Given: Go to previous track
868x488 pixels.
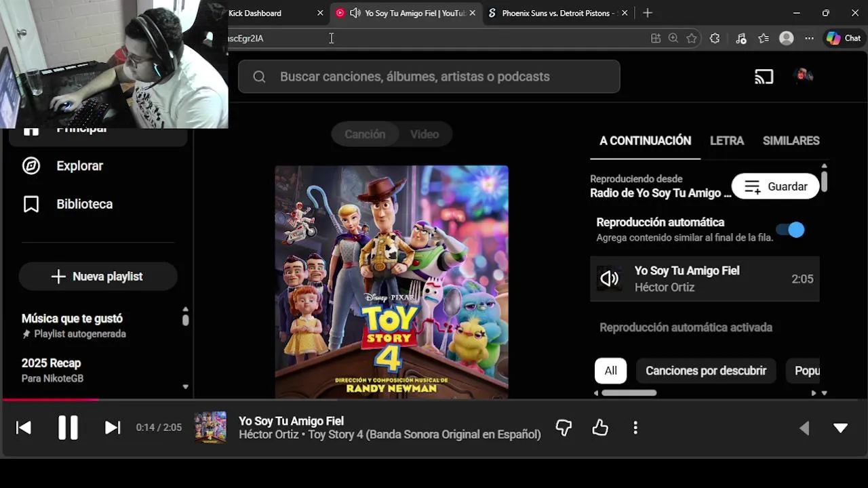Looking at the screenshot, I should tap(24, 428).
